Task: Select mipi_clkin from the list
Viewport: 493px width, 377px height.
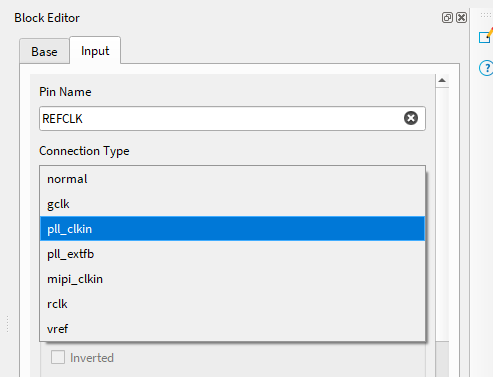Action: tap(232, 279)
